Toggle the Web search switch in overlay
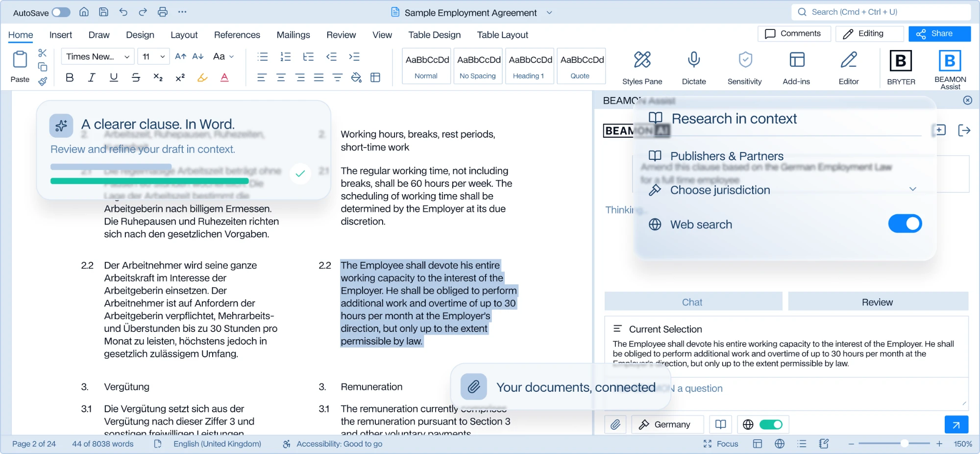 905,224
